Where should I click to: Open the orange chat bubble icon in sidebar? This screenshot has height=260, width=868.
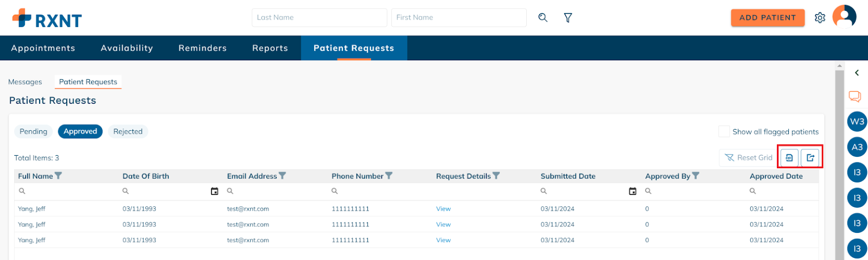[x=855, y=97]
